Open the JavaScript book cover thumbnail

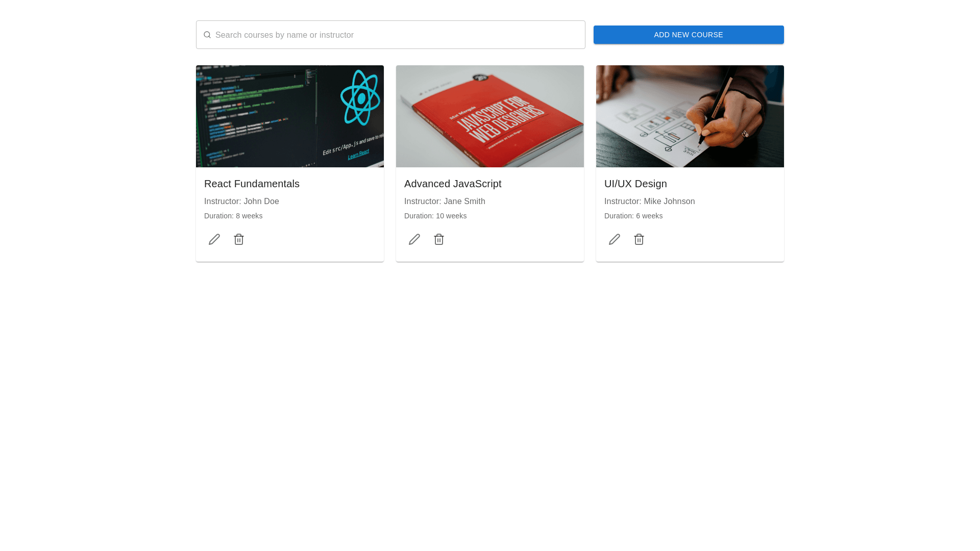coord(490,116)
